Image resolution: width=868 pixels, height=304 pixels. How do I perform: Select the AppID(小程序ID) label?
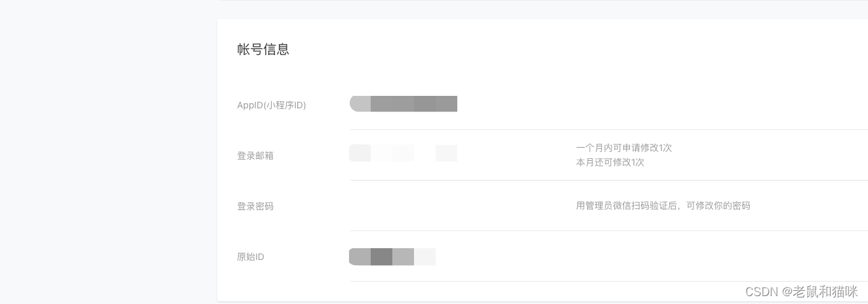[272, 105]
